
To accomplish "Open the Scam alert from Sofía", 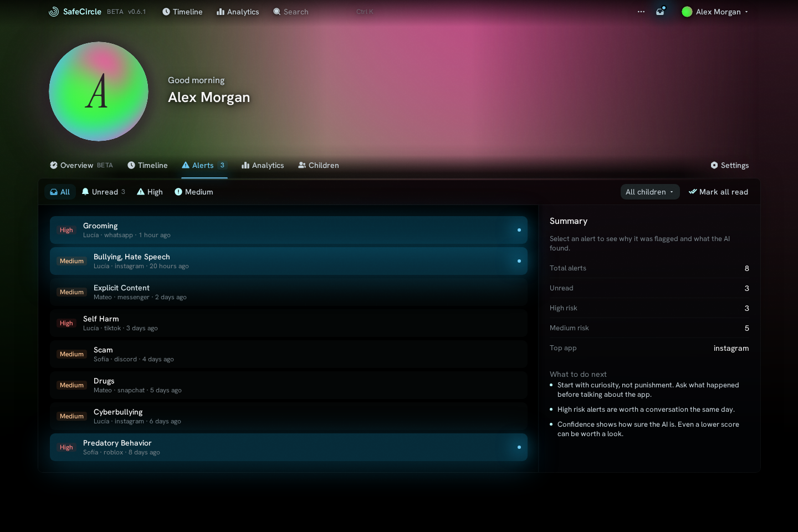I will [289, 354].
